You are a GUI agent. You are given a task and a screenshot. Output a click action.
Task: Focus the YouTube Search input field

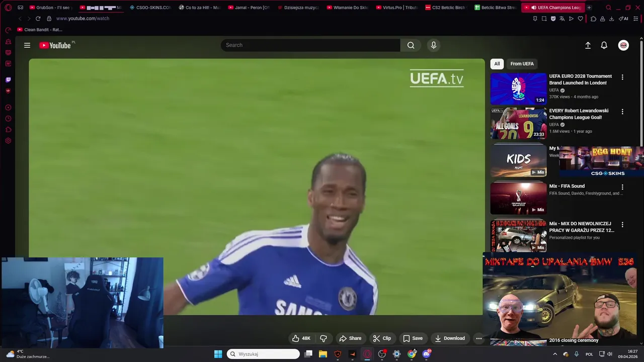[310, 45]
